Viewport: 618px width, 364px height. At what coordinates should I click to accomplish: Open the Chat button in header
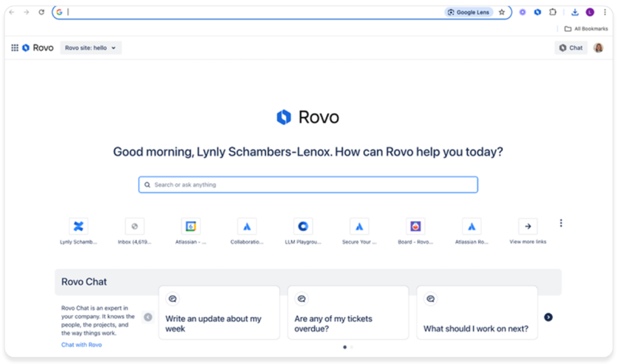(571, 48)
